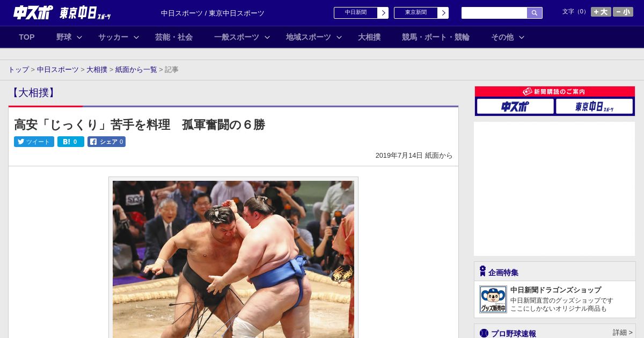The image size is (644, 338).
Task: Open the 中日新聞 link button
Action: (x=356, y=13)
